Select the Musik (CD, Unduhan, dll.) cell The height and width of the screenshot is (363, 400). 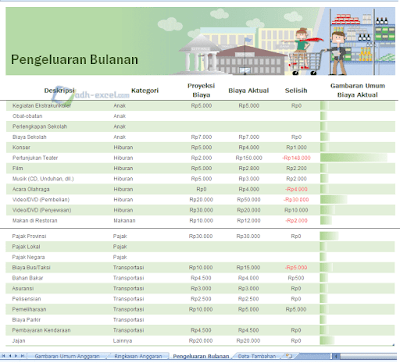coord(43,179)
